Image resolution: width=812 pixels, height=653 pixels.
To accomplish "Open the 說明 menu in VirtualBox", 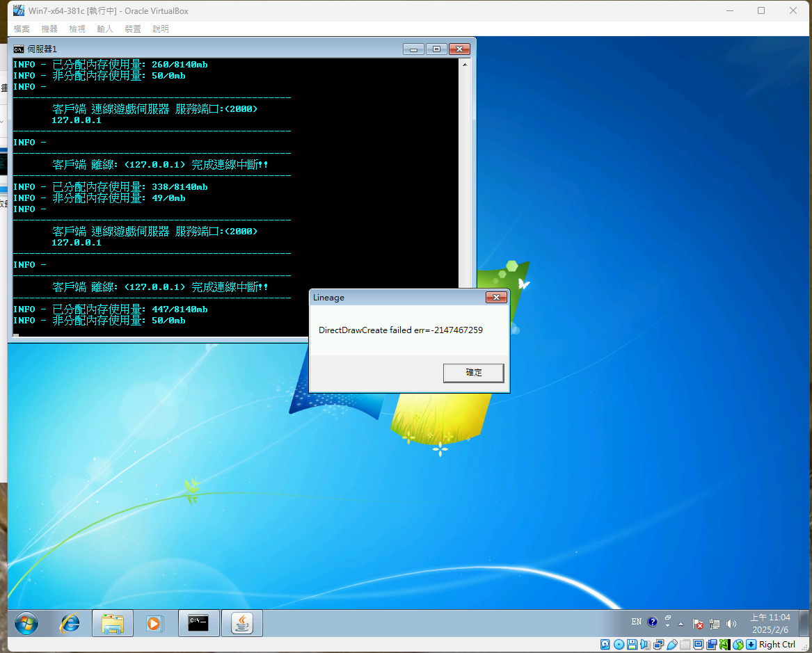I will tap(161, 29).
